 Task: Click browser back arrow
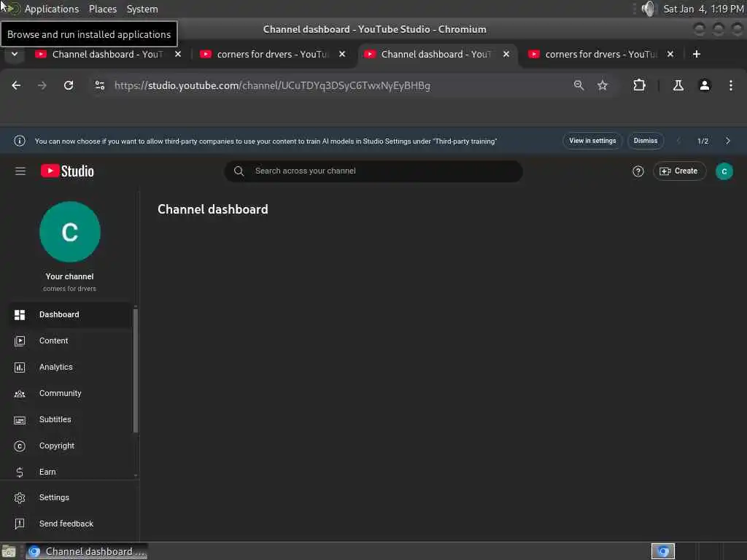[x=16, y=86]
